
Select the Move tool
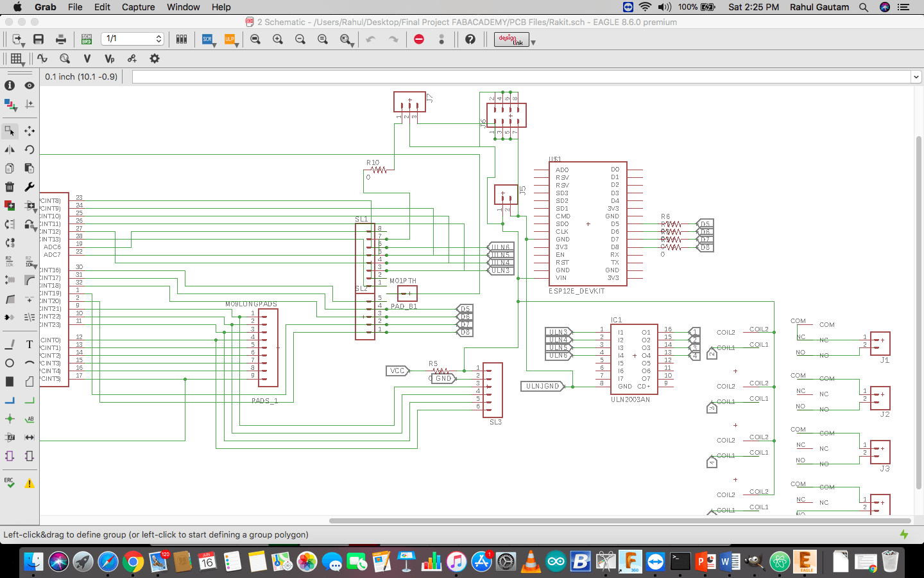(30, 131)
